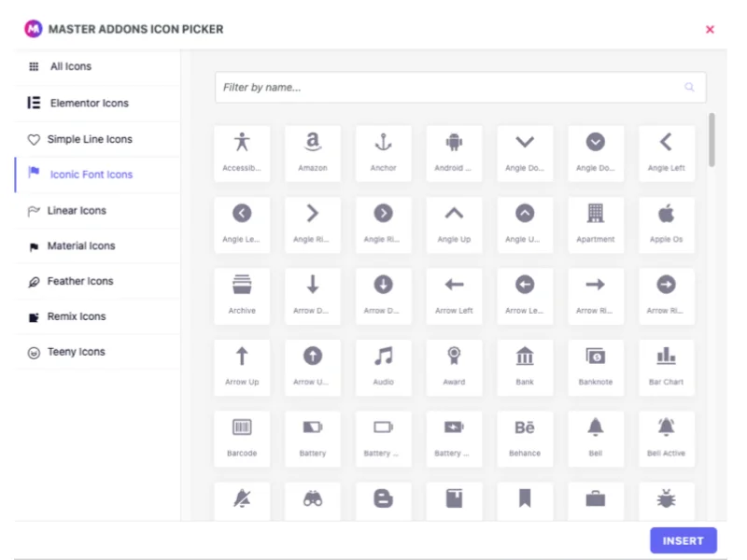Choose the circled Arrow Down icon
Screen dimensions: 747x560
coord(384,296)
